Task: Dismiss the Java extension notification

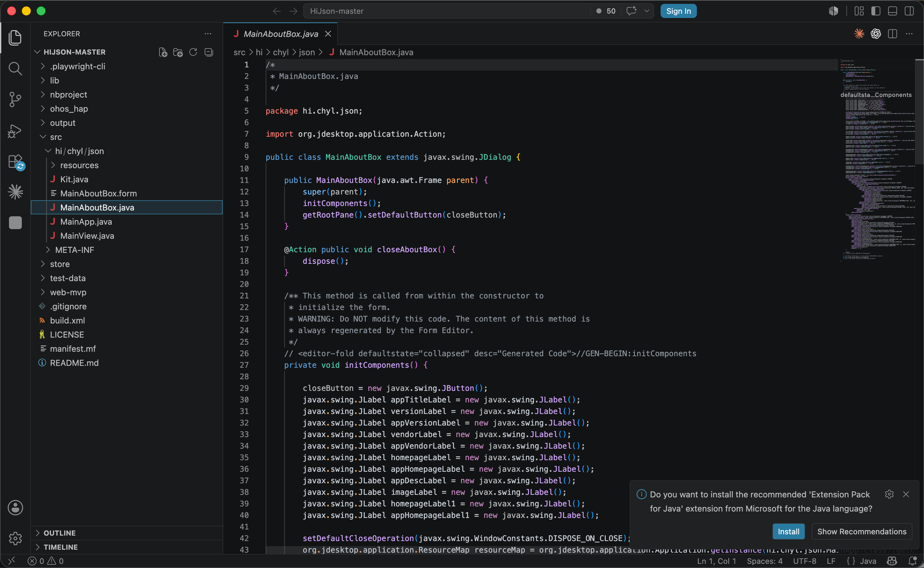Action: pos(906,494)
